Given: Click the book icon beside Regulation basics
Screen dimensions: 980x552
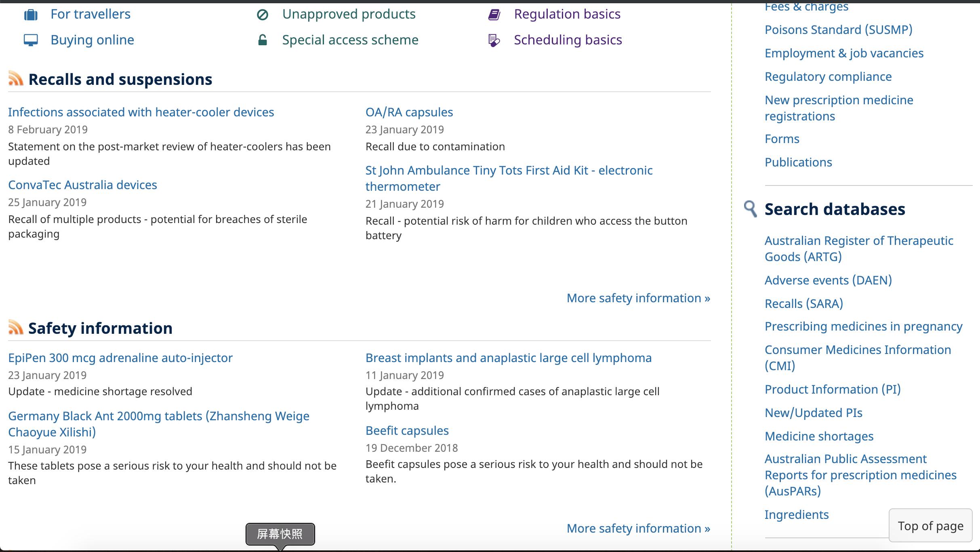Looking at the screenshot, I should [494, 15].
